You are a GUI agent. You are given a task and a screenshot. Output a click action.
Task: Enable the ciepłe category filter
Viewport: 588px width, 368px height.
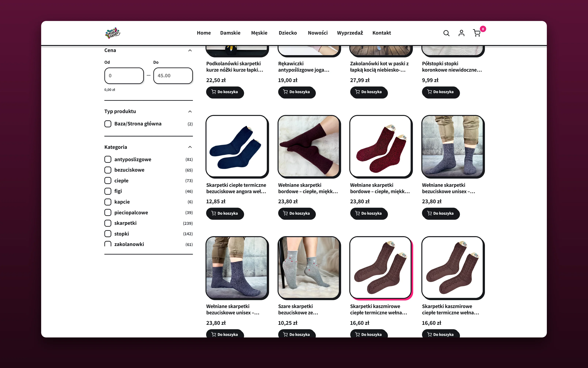click(108, 181)
